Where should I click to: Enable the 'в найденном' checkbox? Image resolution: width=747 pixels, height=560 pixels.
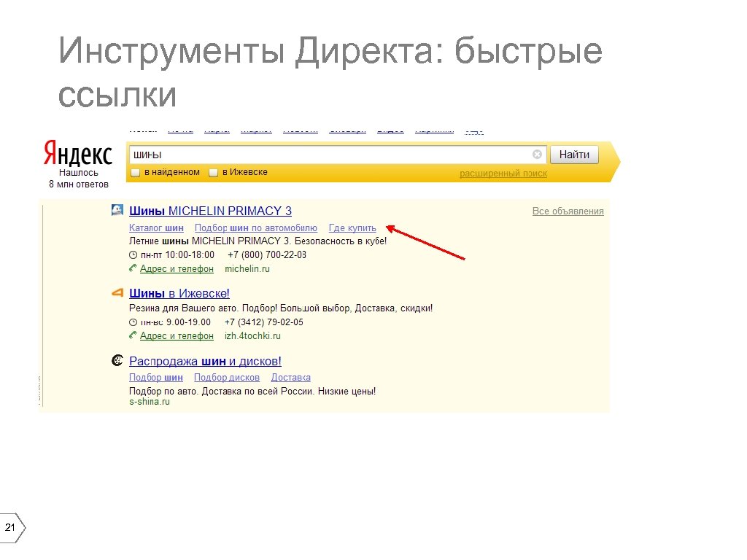point(135,172)
